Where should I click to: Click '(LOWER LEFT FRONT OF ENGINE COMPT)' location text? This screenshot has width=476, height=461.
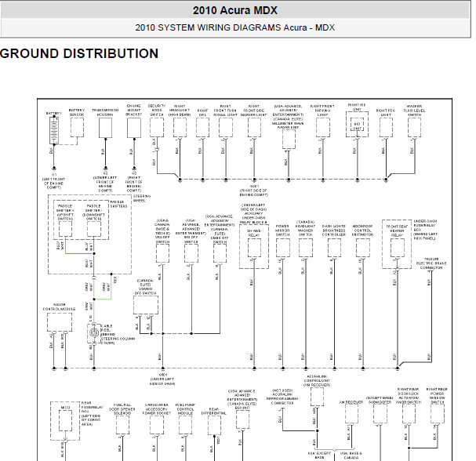coord(105,184)
